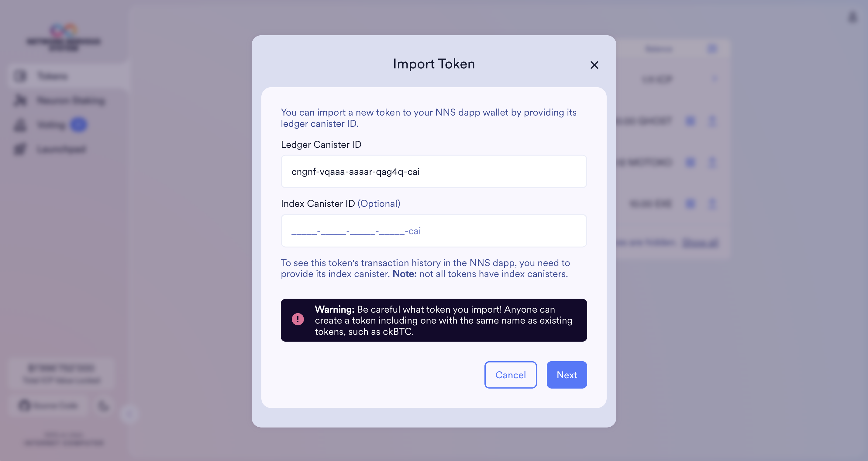Click the Cancel button to dismiss

510,375
